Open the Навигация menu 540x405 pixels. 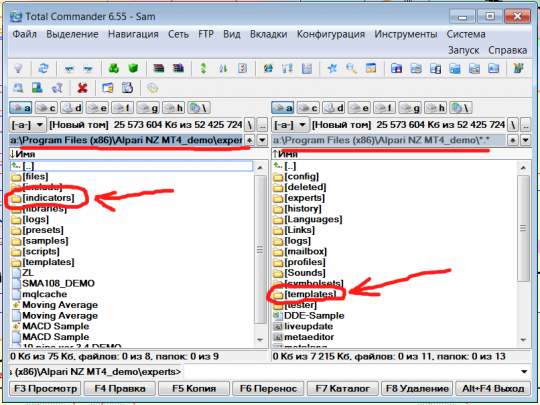(133, 34)
